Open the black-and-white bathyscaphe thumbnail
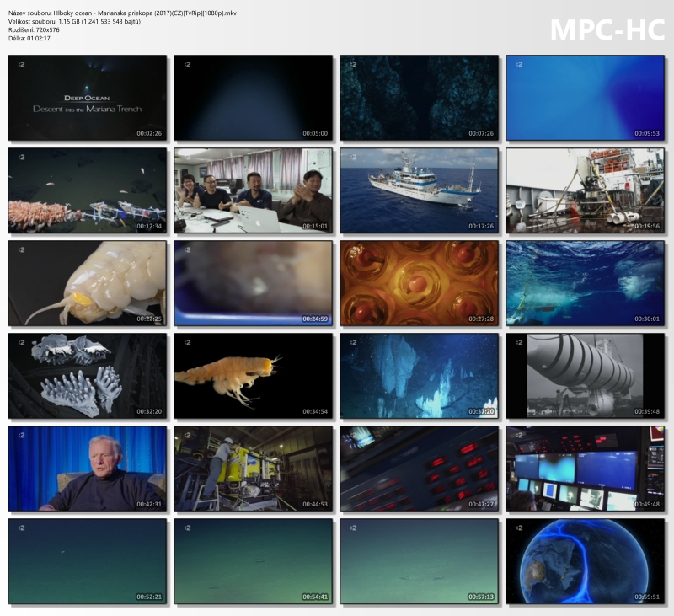 coord(585,376)
